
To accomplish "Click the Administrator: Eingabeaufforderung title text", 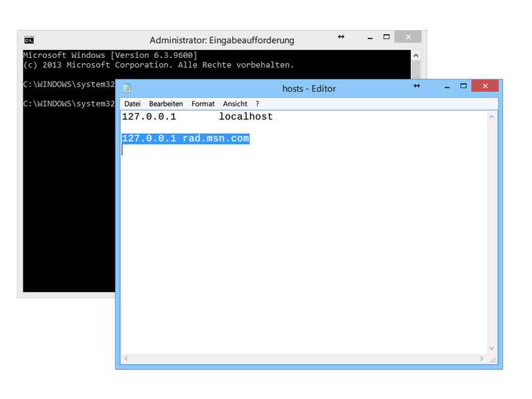I will [222, 40].
